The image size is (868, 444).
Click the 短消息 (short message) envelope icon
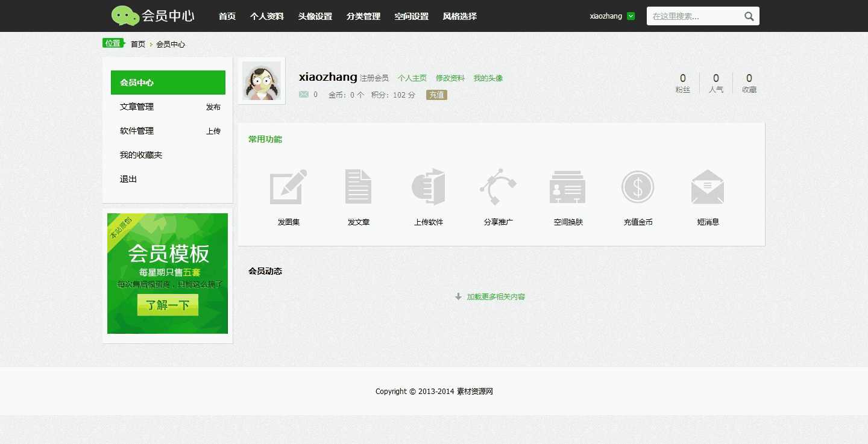pos(707,187)
